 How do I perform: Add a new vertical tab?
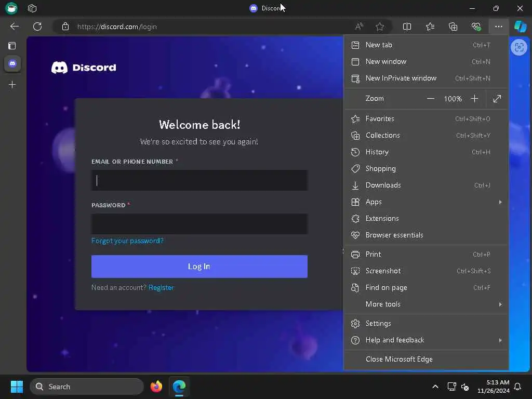(x=12, y=85)
